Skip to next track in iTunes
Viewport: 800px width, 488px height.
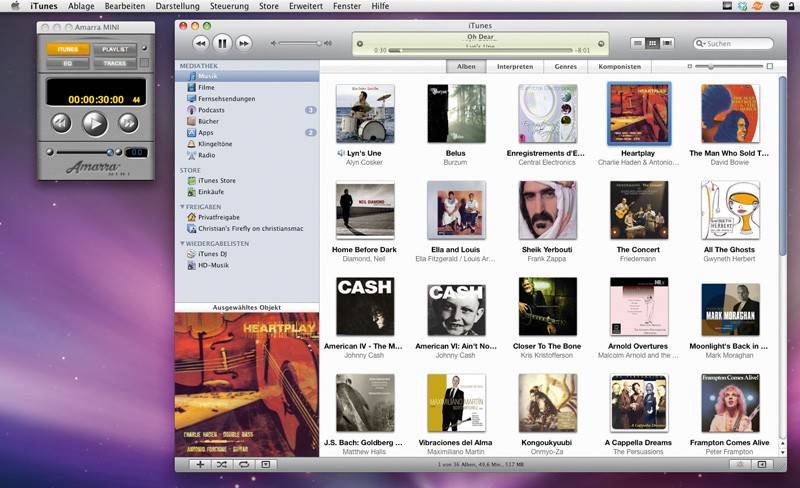[244, 43]
